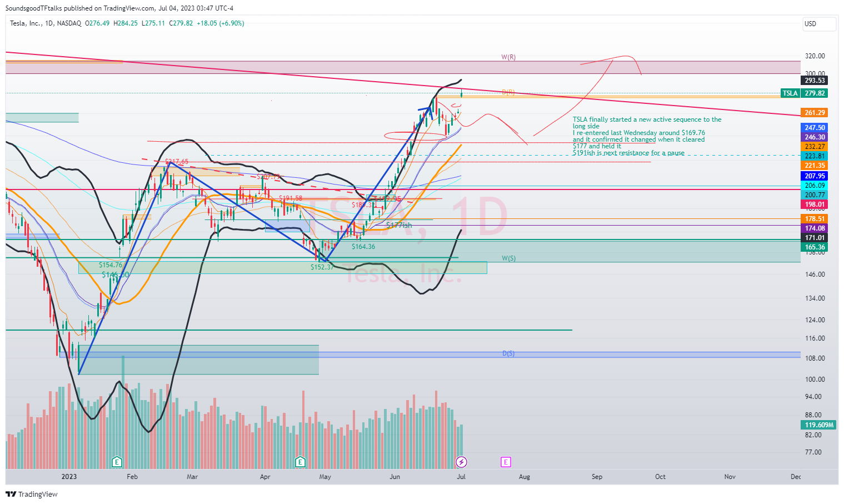The width and height of the screenshot is (844, 504).
Task: Click the $191.58 chart annotation
Action: pyautogui.click(x=291, y=198)
